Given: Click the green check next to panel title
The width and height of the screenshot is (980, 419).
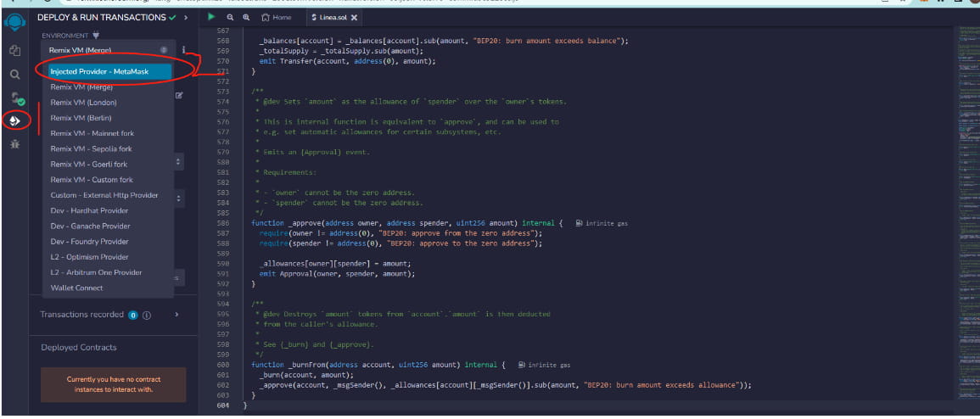Looking at the screenshot, I should point(172,18).
